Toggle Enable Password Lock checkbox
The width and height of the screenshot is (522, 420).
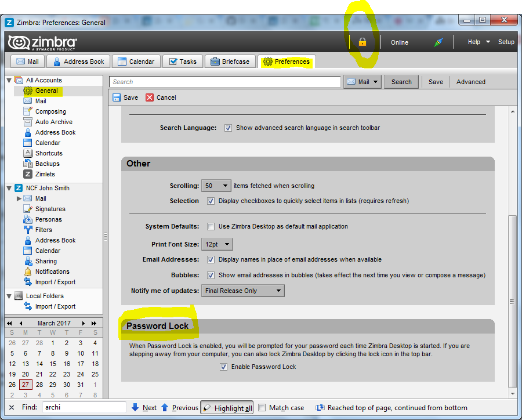(x=224, y=367)
